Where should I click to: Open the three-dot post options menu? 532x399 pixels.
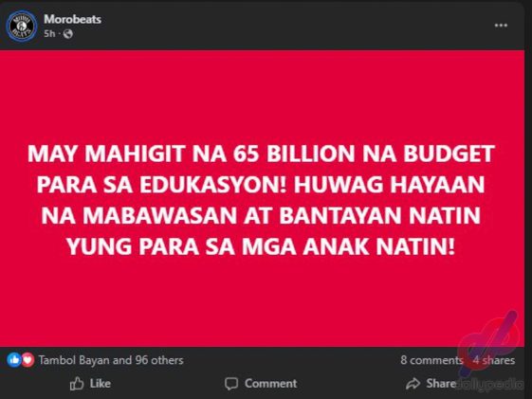pyautogui.click(x=501, y=26)
